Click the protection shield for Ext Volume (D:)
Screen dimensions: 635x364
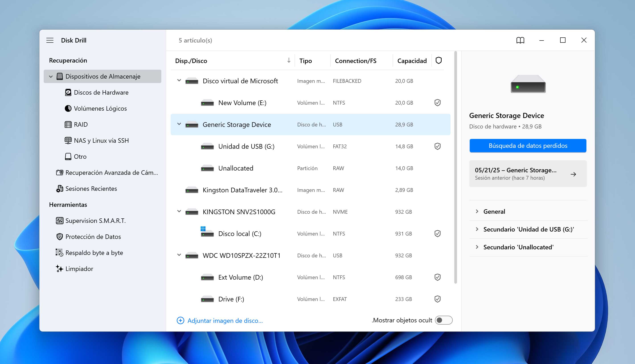[437, 277]
